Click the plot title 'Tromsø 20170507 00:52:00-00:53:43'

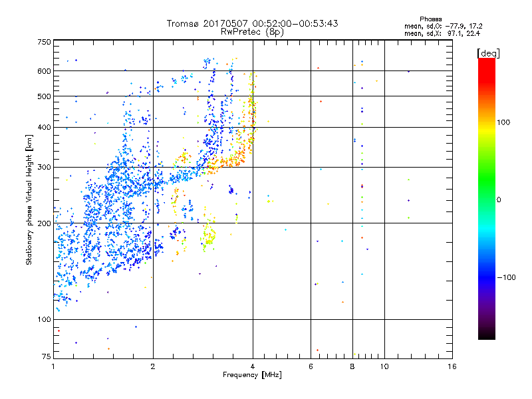pos(253,23)
